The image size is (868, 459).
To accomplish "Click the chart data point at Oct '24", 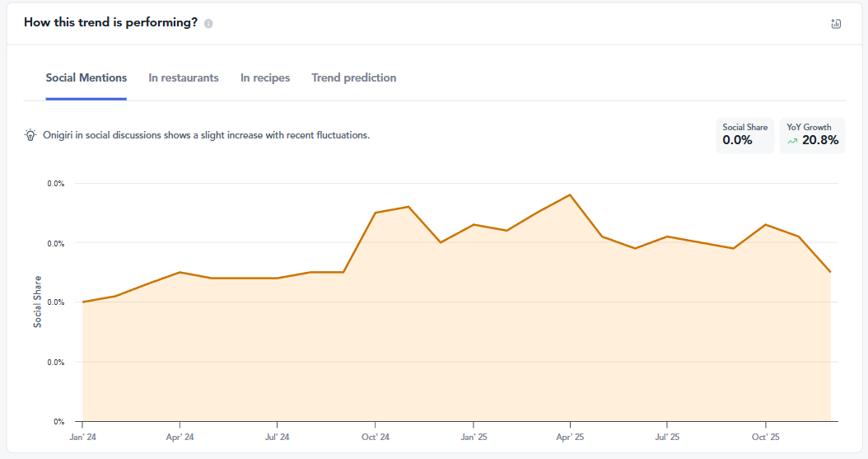I will [376, 213].
